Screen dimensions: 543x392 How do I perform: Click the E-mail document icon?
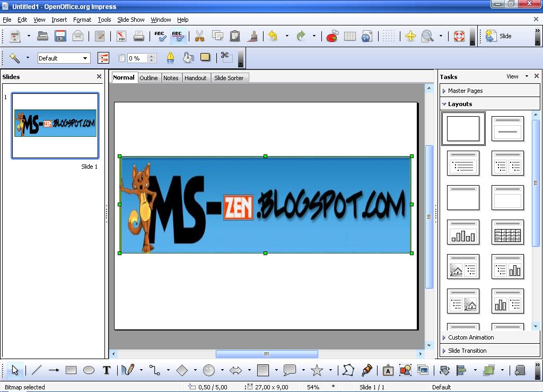pyautogui.click(x=78, y=36)
